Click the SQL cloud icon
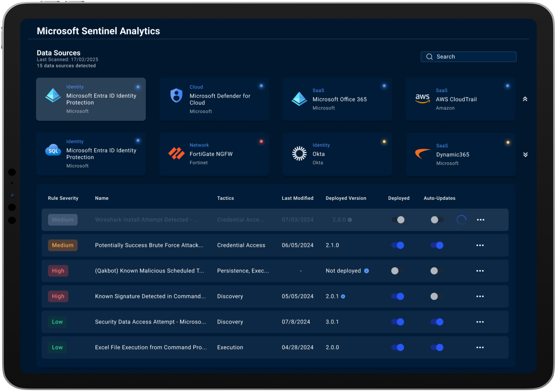Screen dimensions: 557x392 (x=53, y=150)
